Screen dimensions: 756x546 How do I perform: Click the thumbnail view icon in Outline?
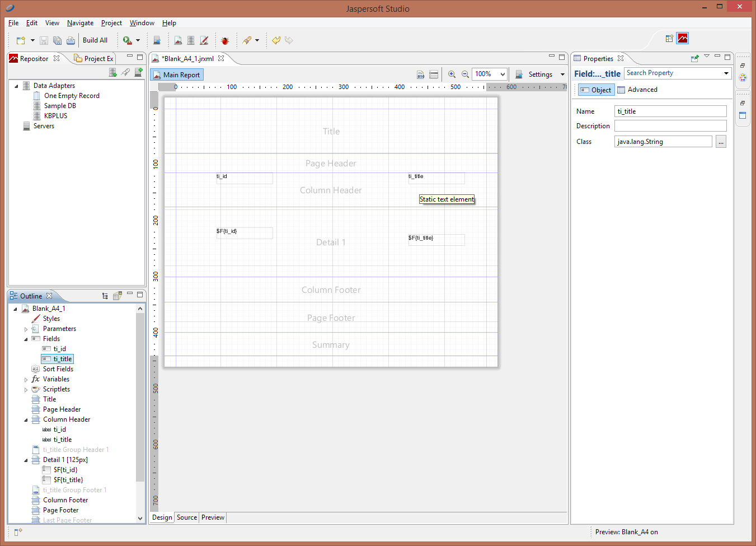coord(118,296)
